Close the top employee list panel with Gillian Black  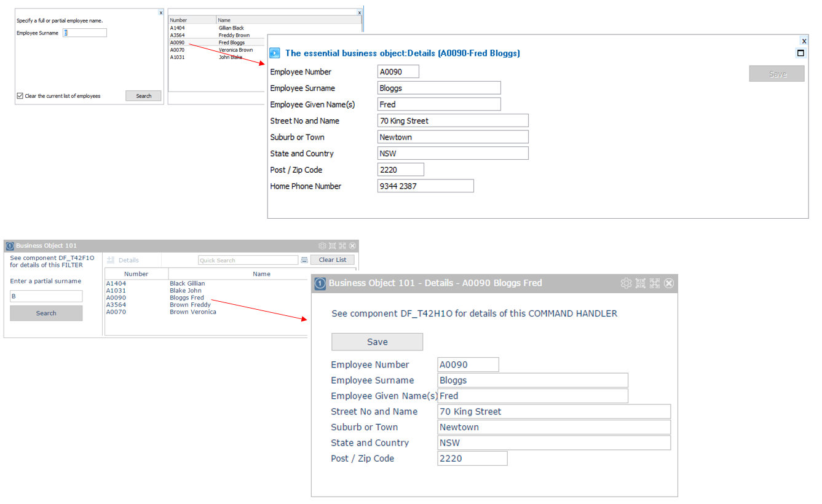tap(360, 12)
